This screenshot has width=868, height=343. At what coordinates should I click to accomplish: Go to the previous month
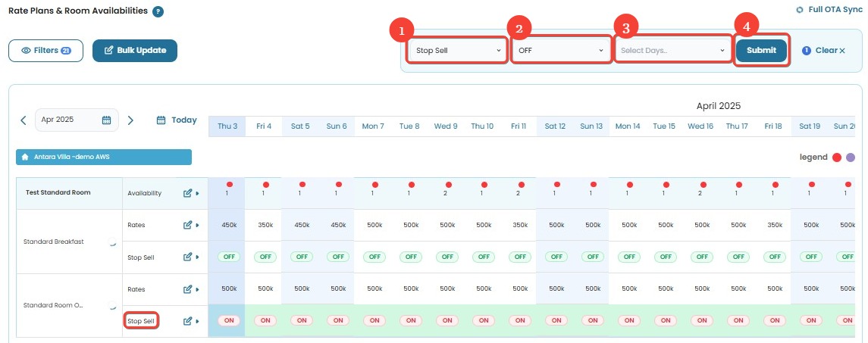tap(24, 120)
